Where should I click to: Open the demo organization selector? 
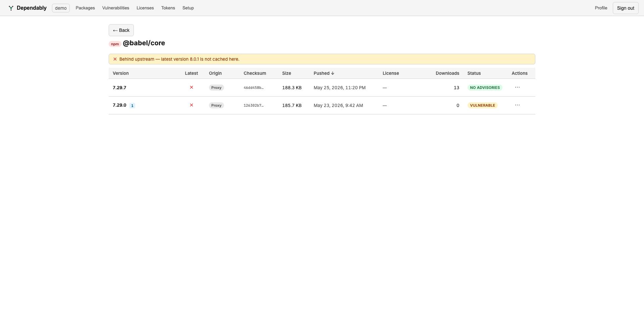click(61, 8)
